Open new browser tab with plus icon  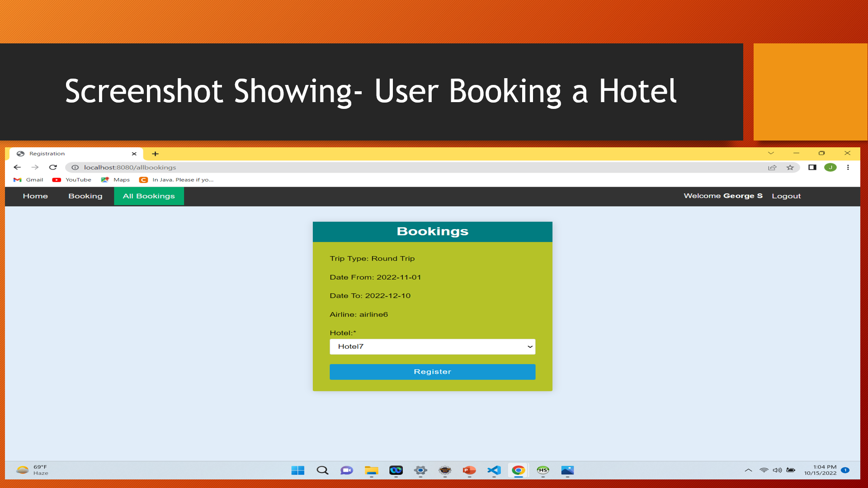(155, 154)
